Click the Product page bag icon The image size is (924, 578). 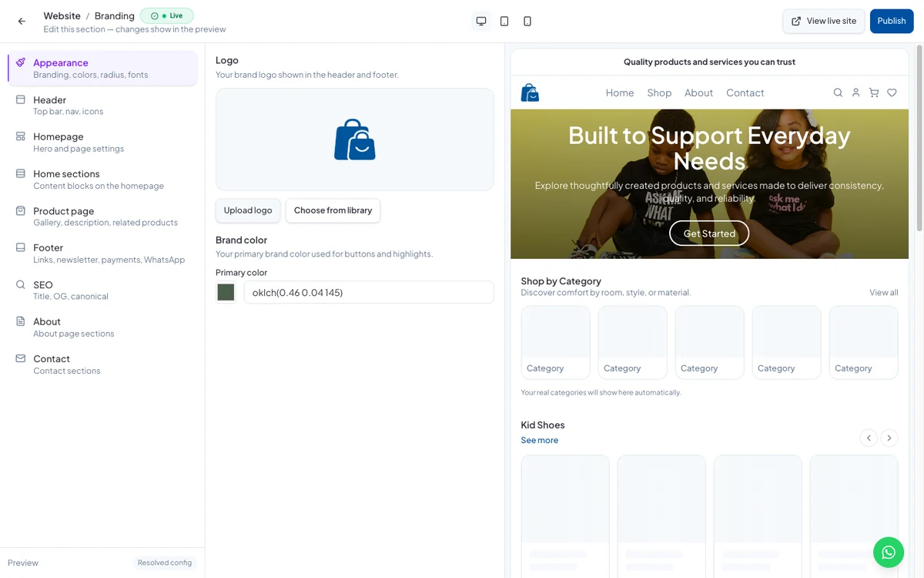(21, 210)
